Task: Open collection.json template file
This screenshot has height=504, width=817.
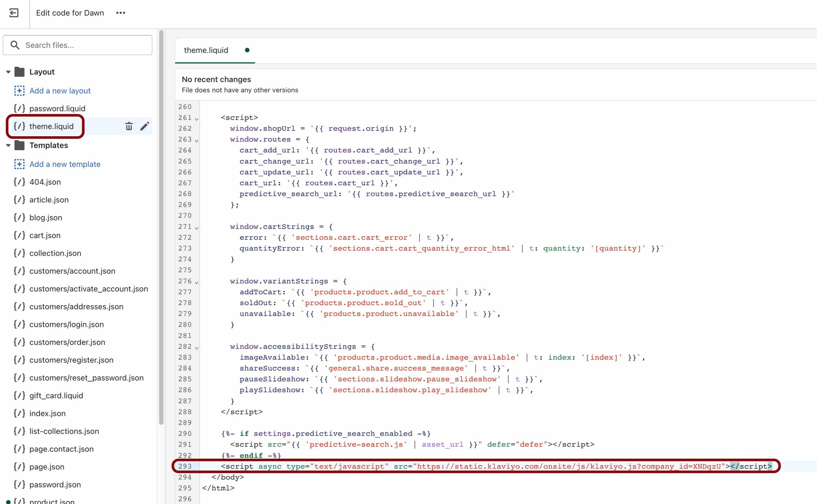Action: point(55,253)
